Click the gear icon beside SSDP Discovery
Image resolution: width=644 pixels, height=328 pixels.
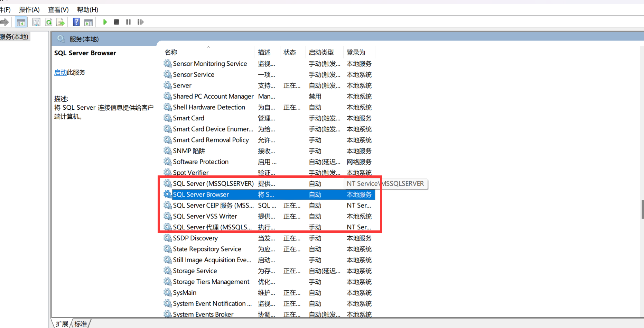click(168, 238)
